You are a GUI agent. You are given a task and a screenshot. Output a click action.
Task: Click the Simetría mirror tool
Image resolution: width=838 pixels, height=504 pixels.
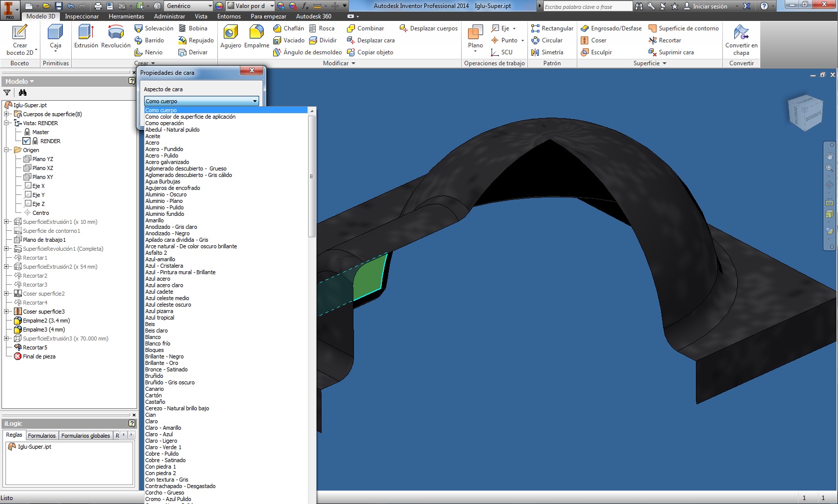[x=547, y=52]
